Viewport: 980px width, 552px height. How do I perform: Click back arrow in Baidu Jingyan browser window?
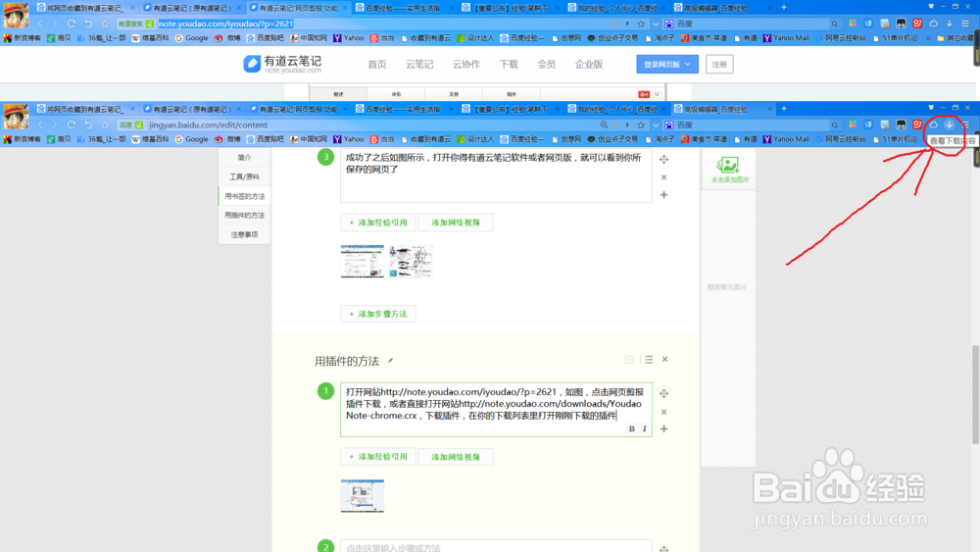[40, 125]
